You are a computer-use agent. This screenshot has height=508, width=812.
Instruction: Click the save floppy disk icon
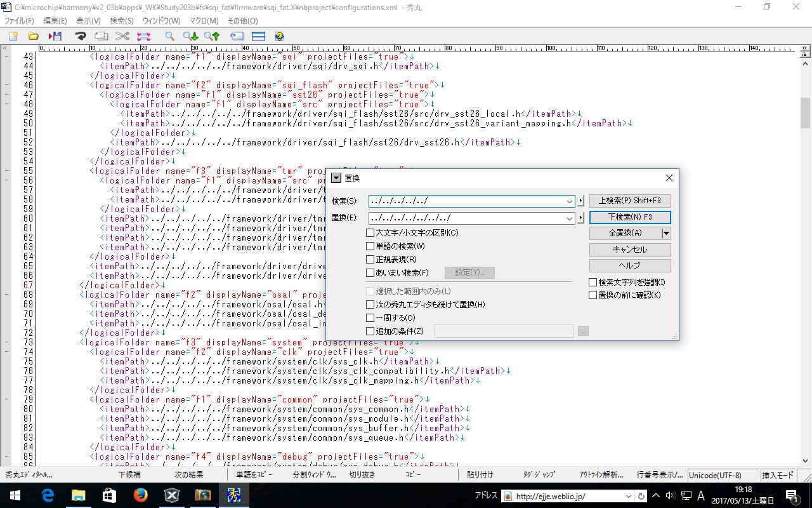(x=55, y=36)
